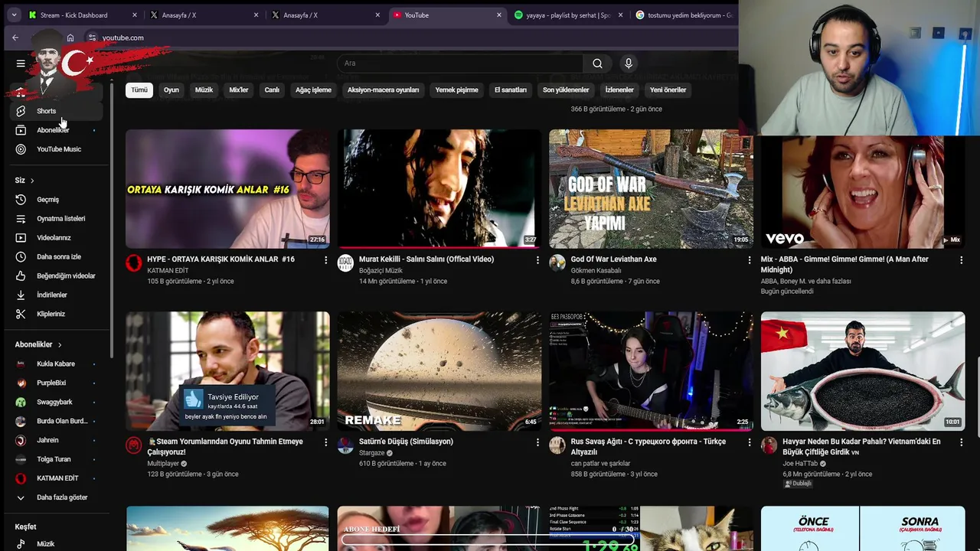Switch to yayaya playlist Spotify tab
This screenshot has width=980, height=551.
[569, 15]
